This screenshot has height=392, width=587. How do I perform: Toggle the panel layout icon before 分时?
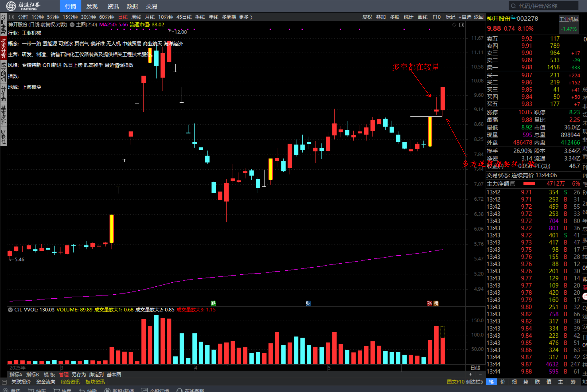pyautogui.click(x=11, y=17)
